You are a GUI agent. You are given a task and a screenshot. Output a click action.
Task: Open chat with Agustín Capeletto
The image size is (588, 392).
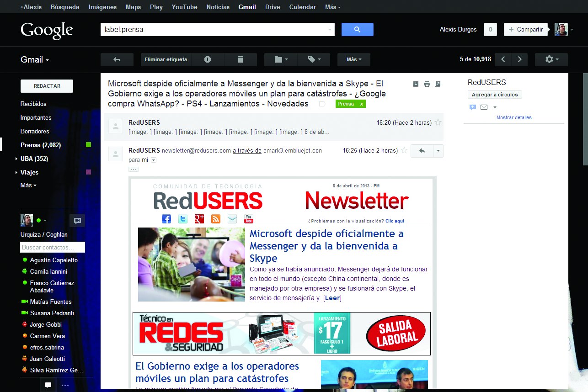click(x=54, y=260)
